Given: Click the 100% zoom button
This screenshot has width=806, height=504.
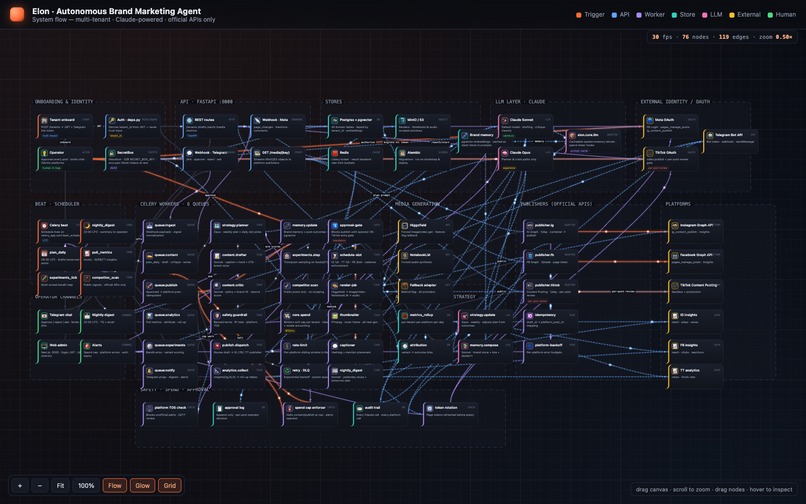Looking at the screenshot, I should click(x=86, y=485).
